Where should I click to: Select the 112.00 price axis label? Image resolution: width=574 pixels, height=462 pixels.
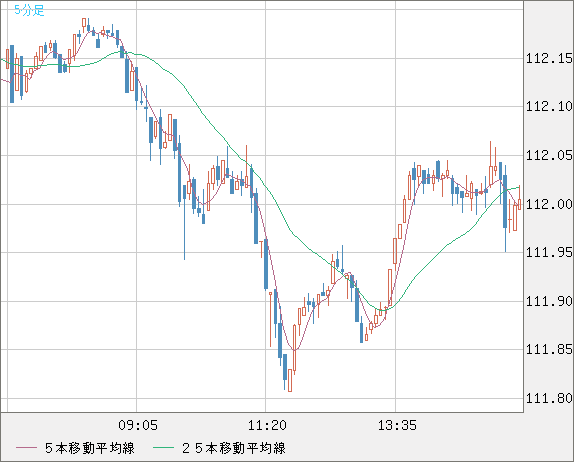tap(548, 204)
